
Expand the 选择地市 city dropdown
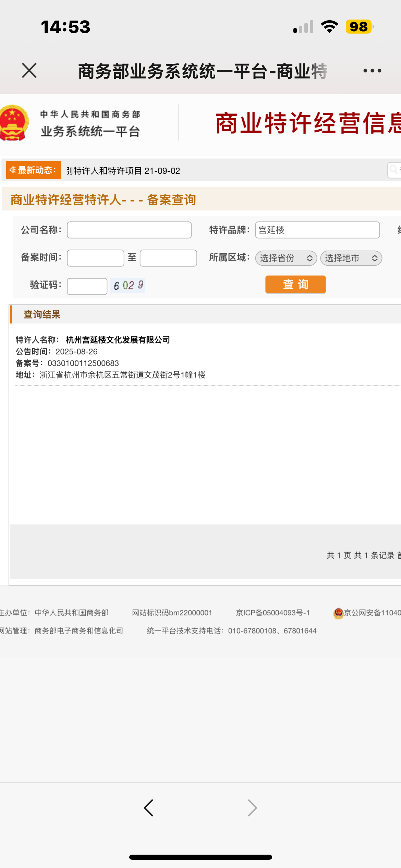coord(351,258)
